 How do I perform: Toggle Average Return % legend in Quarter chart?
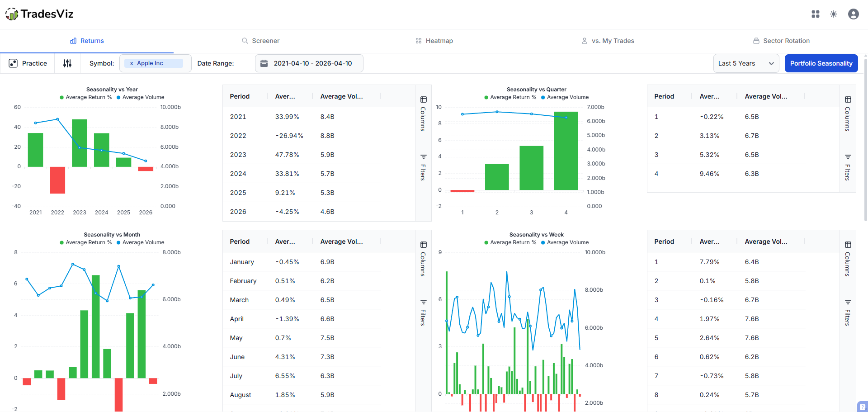tap(510, 97)
